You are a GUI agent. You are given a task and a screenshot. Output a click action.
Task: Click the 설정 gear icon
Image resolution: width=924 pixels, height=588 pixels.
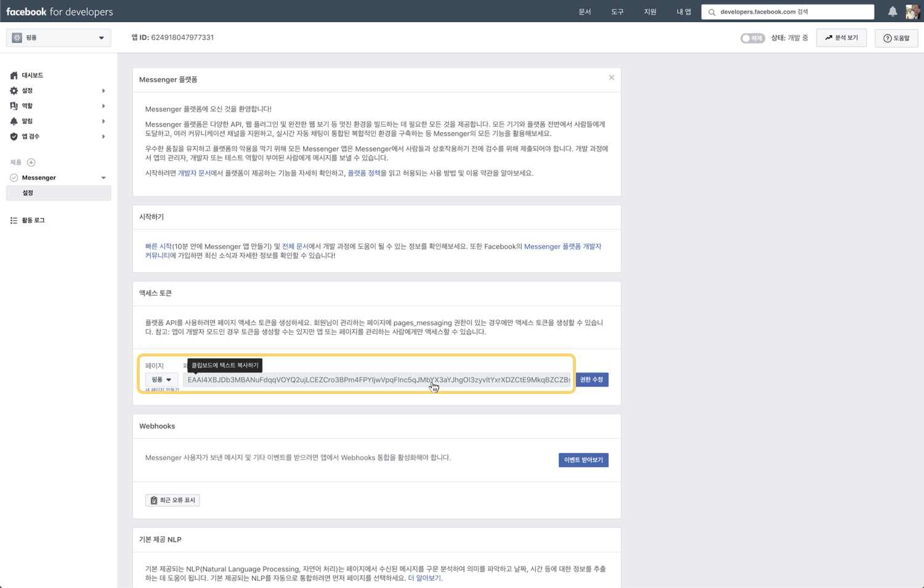click(x=14, y=91)
